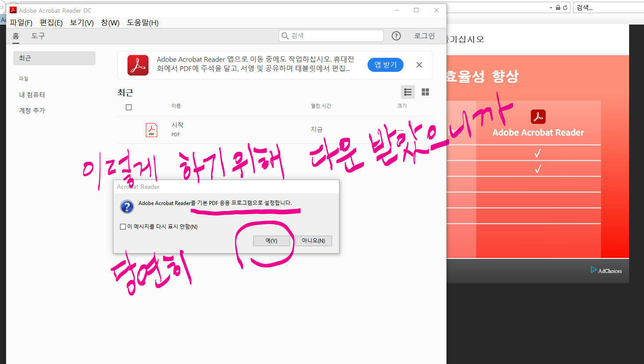The width and height of the screenshot is (644, 364).
Task: Check 이 메시지를 다시 표시 안함(N)
Action: click(x=123, y=227)
